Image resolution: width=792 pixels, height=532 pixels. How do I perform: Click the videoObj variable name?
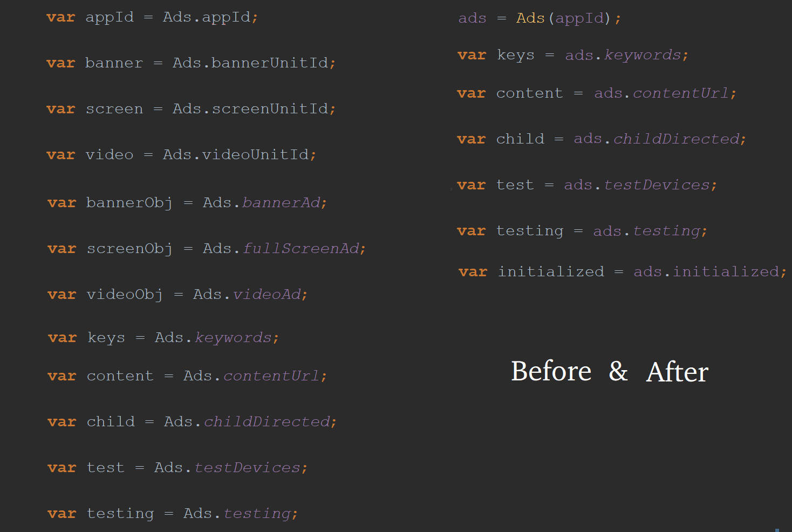[x=125, y=295]
